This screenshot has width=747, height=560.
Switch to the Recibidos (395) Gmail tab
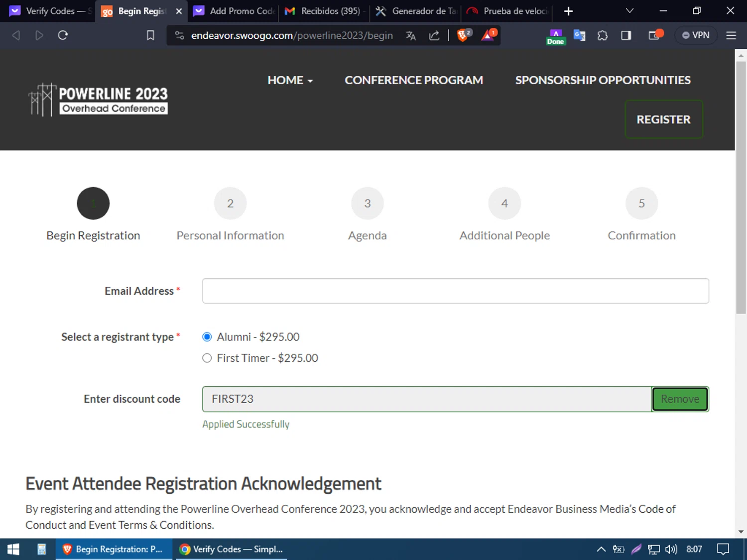tap(324, 11)
